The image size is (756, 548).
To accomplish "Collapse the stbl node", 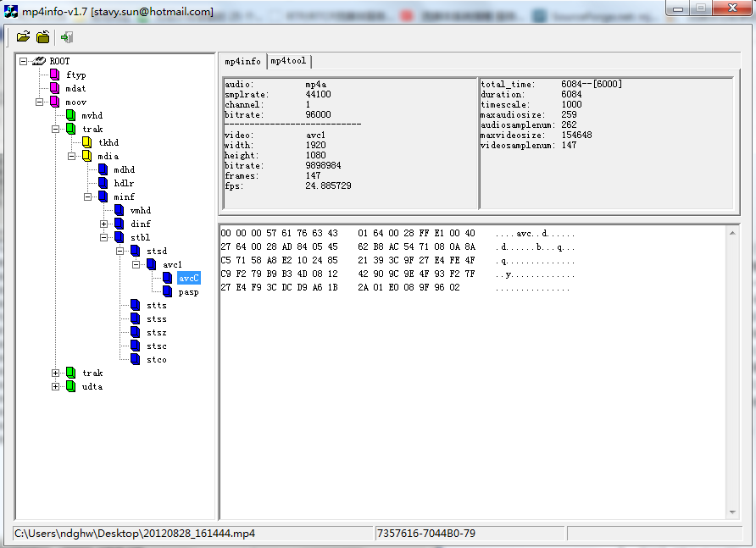I will 103,237.
